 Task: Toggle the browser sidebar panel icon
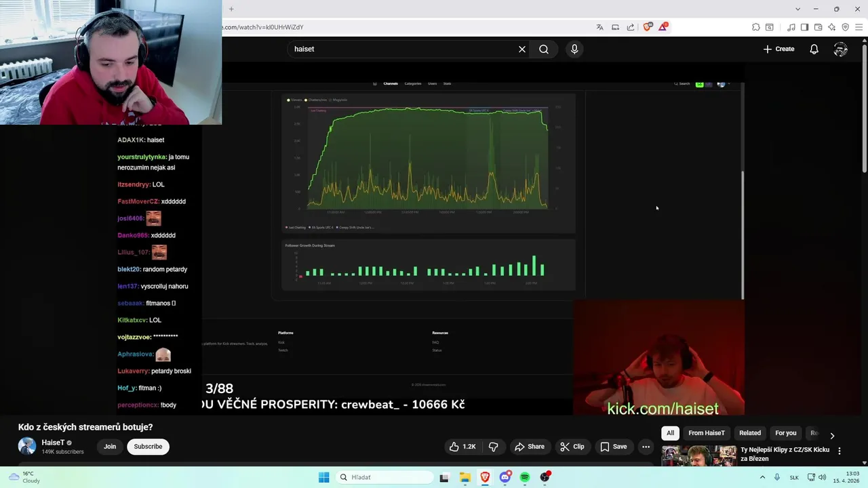pos(804,27)
